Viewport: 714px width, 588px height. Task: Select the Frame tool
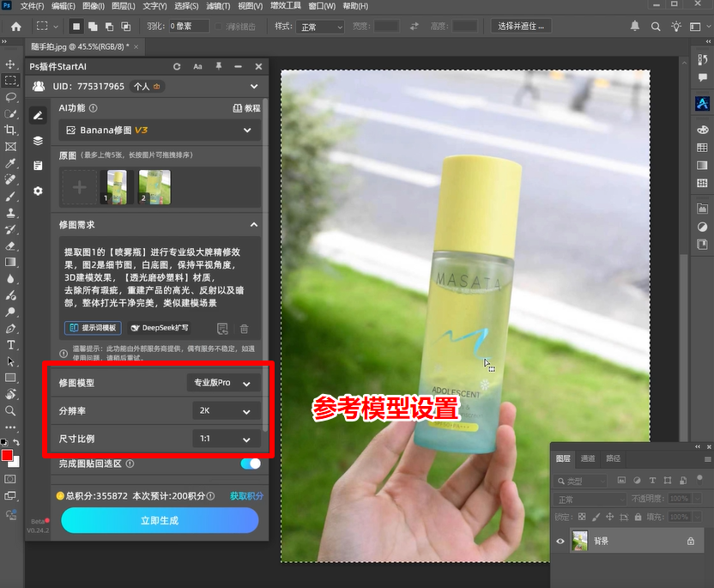pyautogui.click(x=10, y=146)
